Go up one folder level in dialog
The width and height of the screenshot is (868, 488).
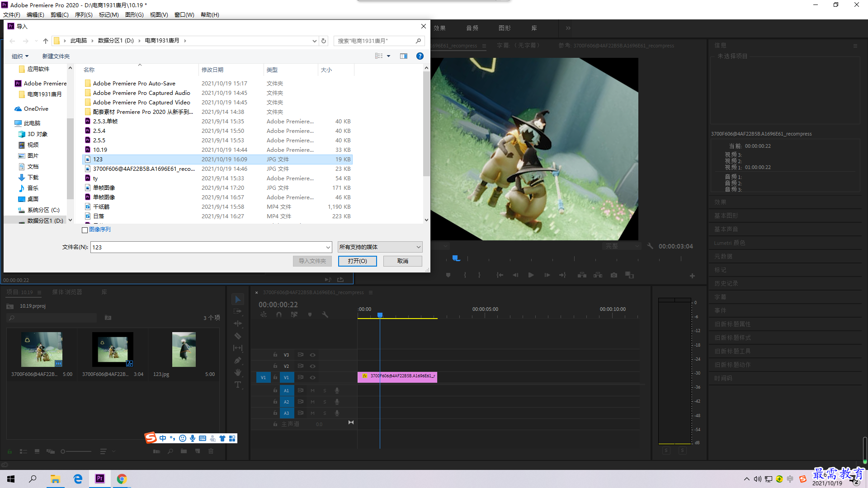46,41
